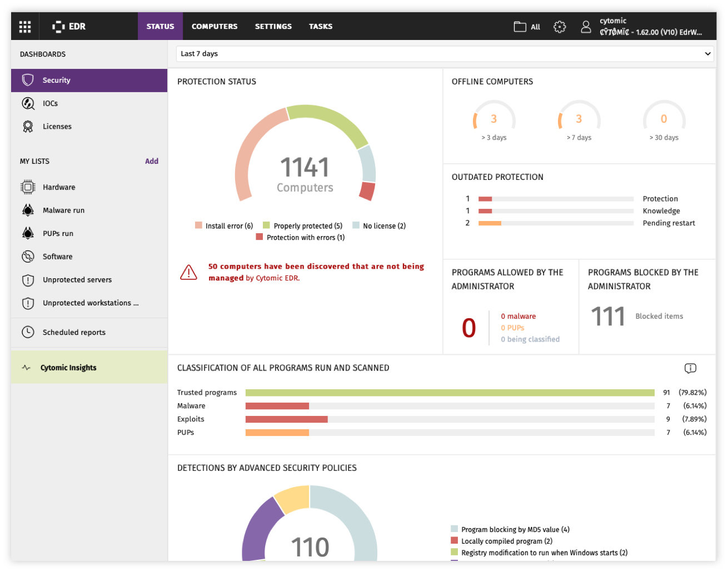
Task: Open Cytomic Insights button
Action: 89,367
